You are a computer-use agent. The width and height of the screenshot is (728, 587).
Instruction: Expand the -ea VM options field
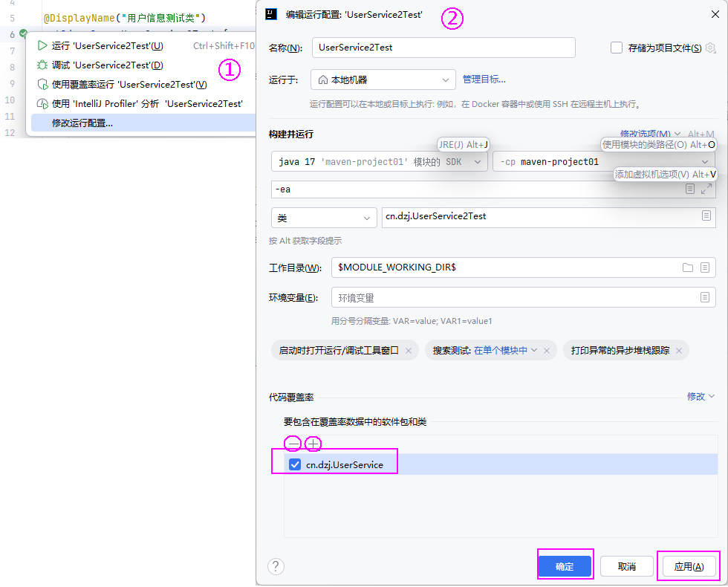coord(706,189)
